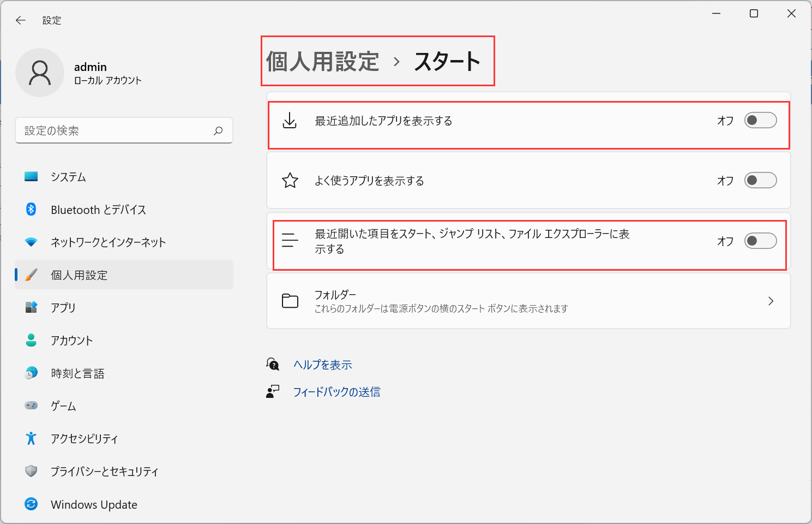Select 個人用設定 in the sidebar

[80, 275]
